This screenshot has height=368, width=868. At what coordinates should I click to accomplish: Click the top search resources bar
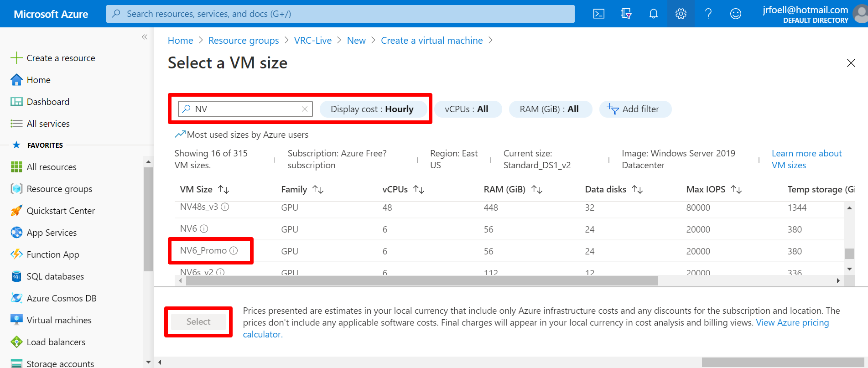(x=340, y=14)
